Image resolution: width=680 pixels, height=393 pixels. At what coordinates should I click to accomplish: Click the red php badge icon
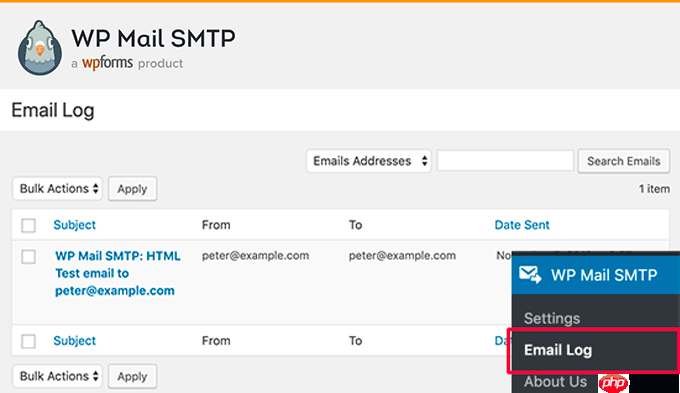[x=613, y=383]
